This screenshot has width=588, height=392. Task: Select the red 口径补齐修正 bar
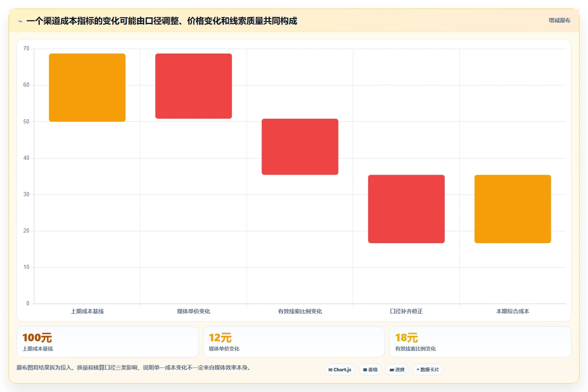point(406,209)
